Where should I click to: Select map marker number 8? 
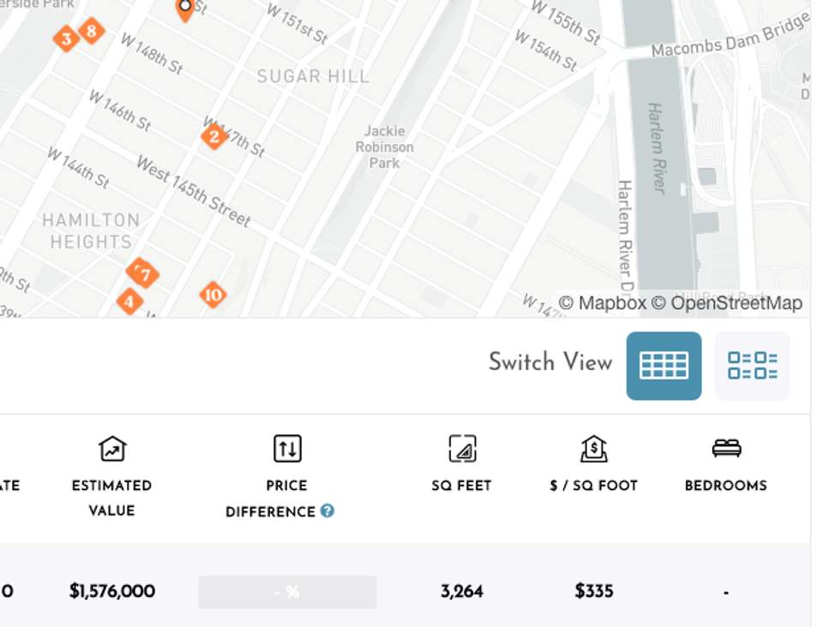pos(92,32)
